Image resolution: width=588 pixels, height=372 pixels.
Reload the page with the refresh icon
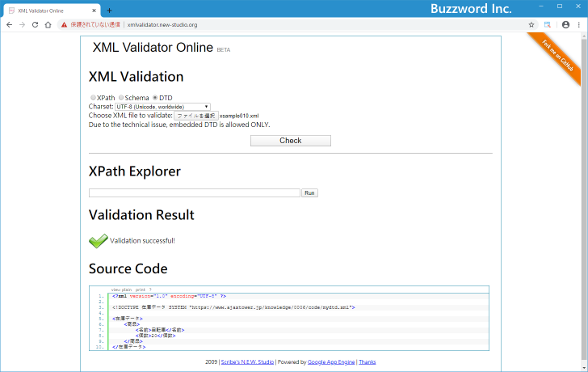pyautogui.click(x=35, y=25)
